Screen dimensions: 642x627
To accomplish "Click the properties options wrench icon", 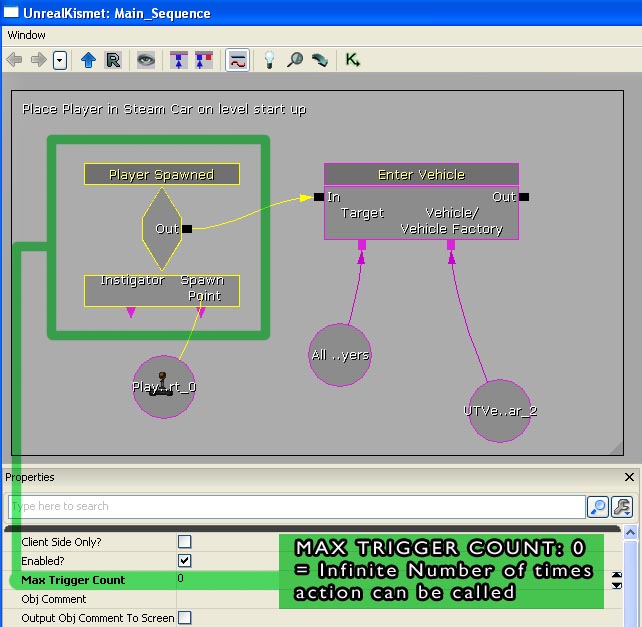I will pos(622,507).
